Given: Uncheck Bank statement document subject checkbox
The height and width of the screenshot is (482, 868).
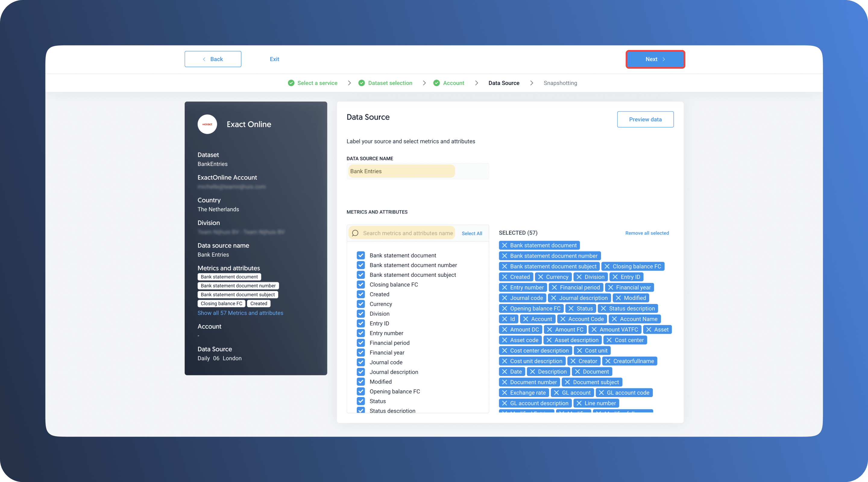Looking at the screenshot, I should [x=361, y=275].
